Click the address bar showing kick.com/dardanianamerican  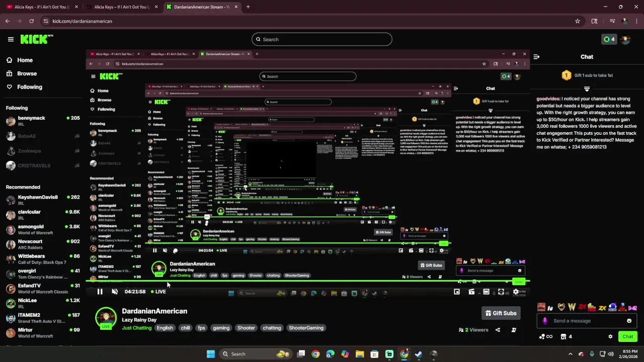point(312,21)
